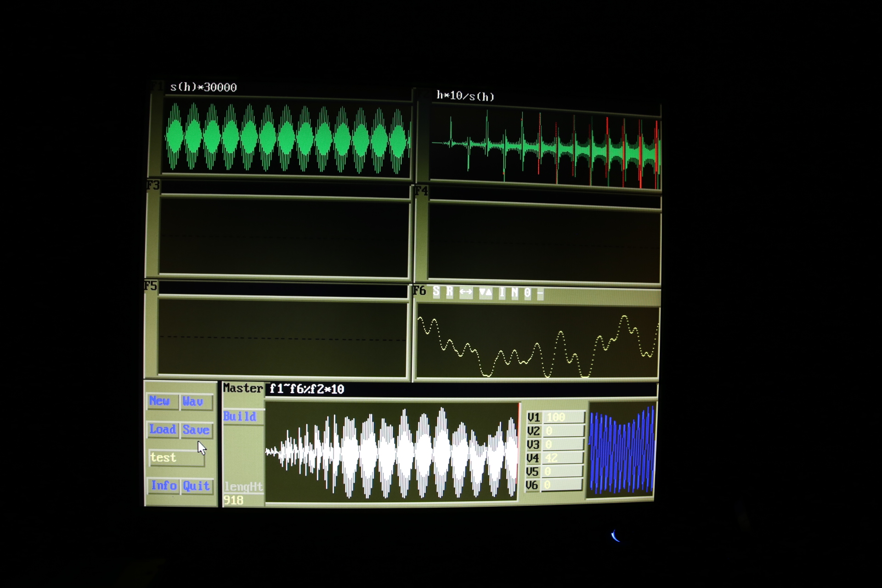This screenshot has width=882, height=588.
Task: Click the empty F5 formula field
Action: pyautogui.click(x=283, y=289)
